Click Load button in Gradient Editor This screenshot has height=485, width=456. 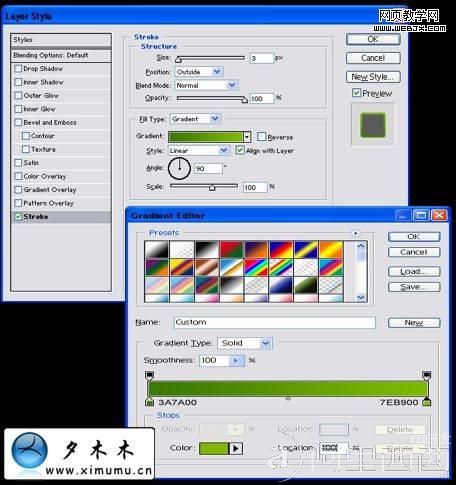414,271
